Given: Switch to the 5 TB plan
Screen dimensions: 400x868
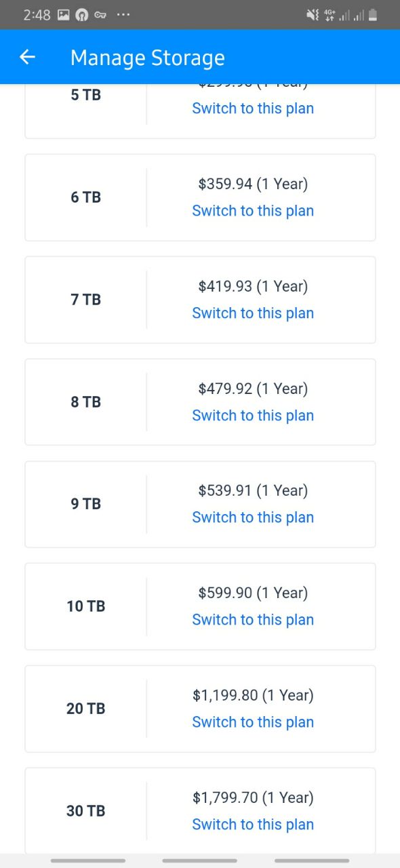Looking at the screenshot, I should pyautogui.click(x=253, y=108).
